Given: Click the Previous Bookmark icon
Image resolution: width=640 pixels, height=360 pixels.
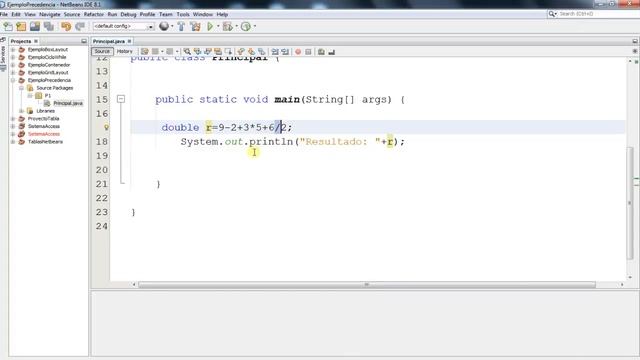Looking at the screenshot, I should pyautogui.click(x=241, y=52).
